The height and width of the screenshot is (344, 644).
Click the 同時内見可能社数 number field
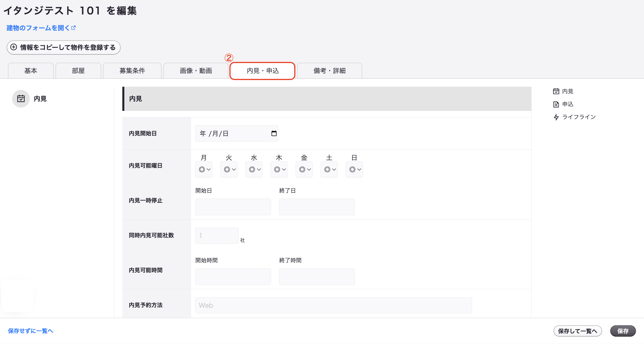tap(217, 236)
